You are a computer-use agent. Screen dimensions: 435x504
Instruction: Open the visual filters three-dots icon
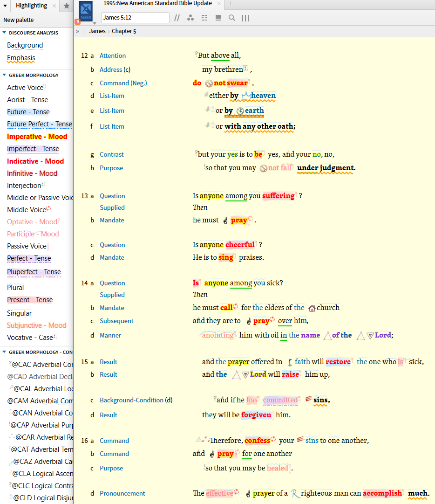[190, 18]
